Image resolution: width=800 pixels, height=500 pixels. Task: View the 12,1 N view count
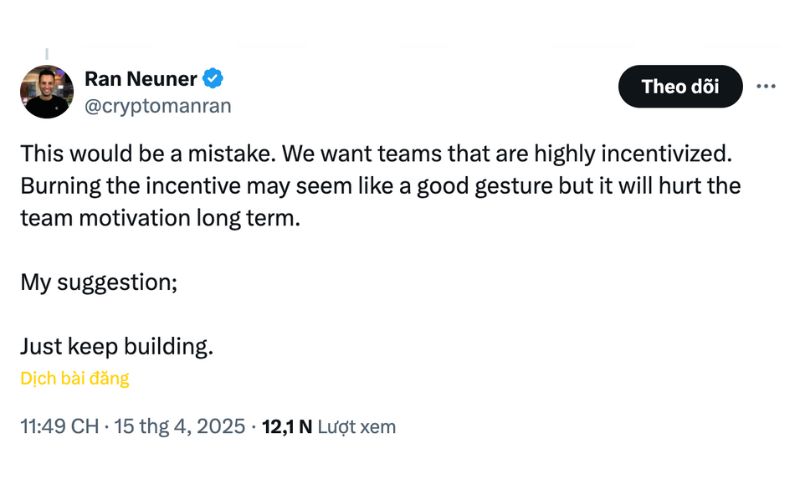287,427
